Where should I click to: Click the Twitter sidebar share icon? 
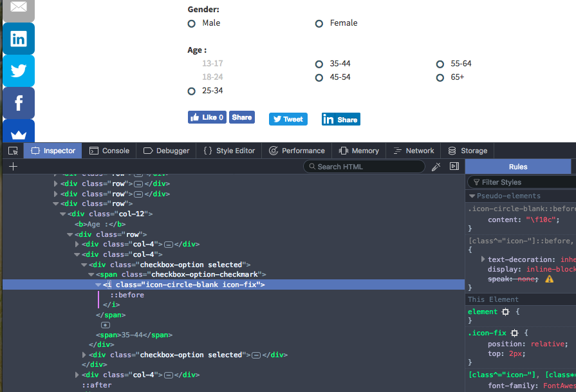pyautogui.click(x=19, y=71)
